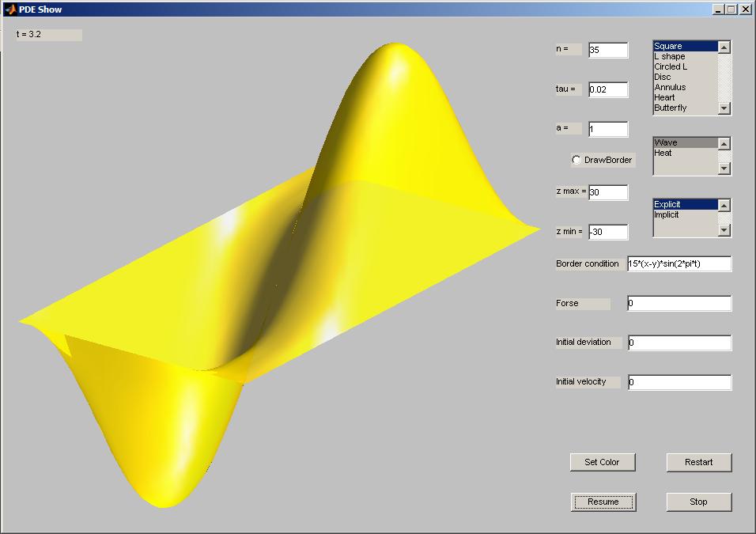756x534 pixels.
Task: Click shape list scroll up arrow
Action: point(724,47)
